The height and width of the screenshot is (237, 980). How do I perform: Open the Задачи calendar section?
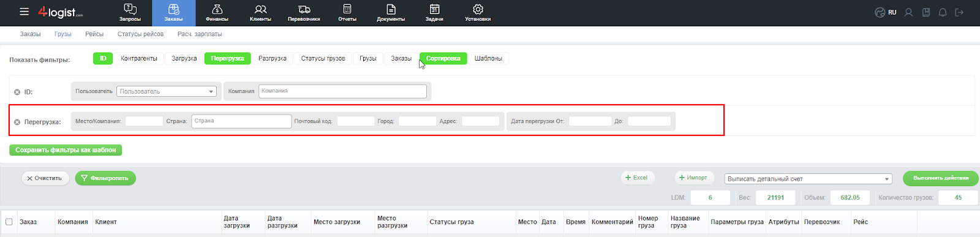(434, 13)
